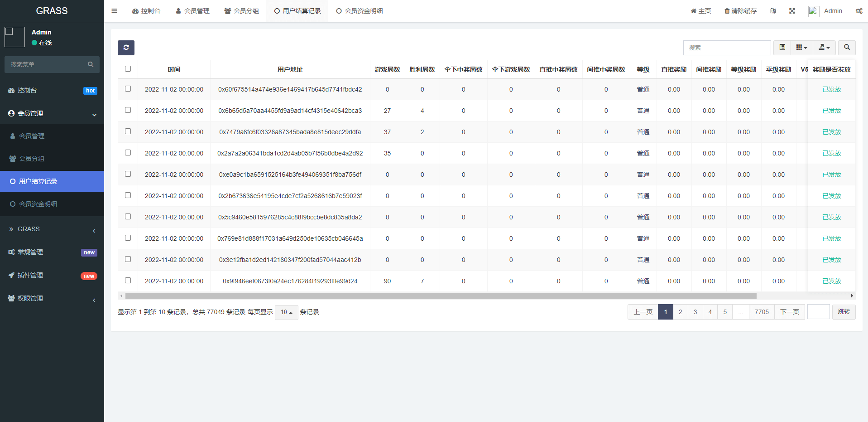Open the columns visibility dropdown
Image resolution: width=868 pixels, height=422 pixels.
pyautogui.click(x=801, y=48)
